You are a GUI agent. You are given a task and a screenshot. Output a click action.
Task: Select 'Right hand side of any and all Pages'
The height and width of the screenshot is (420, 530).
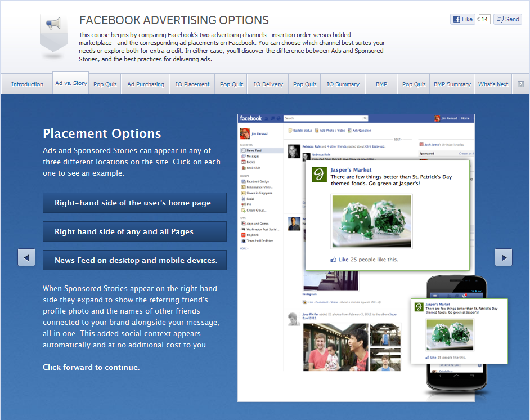(134, 231)
